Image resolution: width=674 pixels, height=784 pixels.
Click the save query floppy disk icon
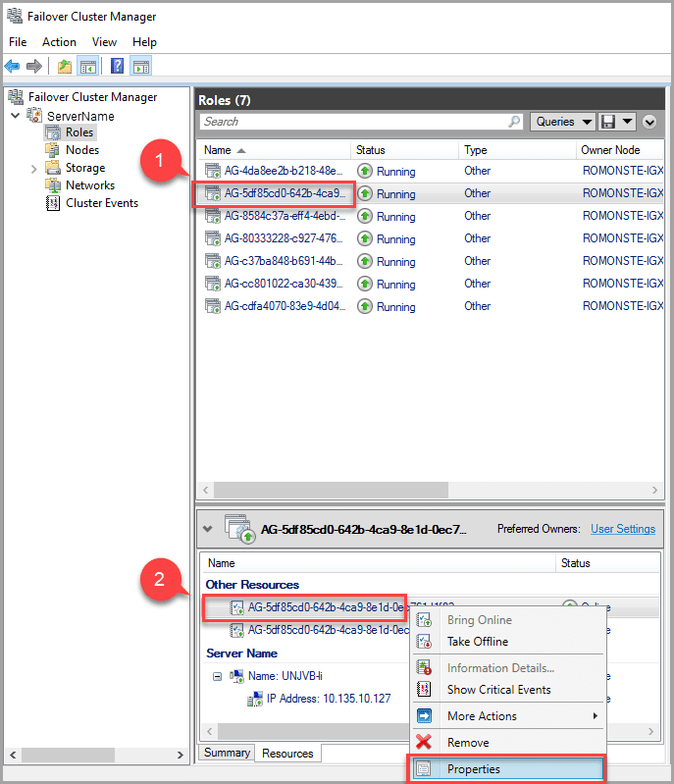(608, 122)
